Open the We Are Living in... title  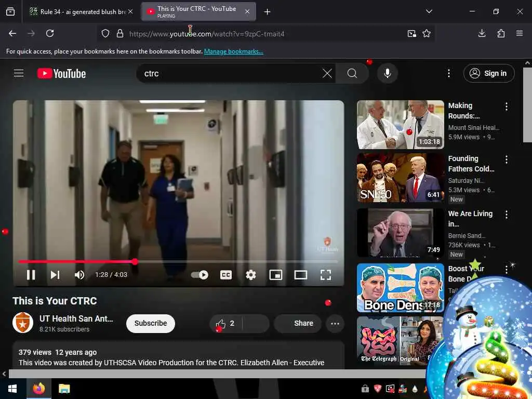(x=470, y=219)
